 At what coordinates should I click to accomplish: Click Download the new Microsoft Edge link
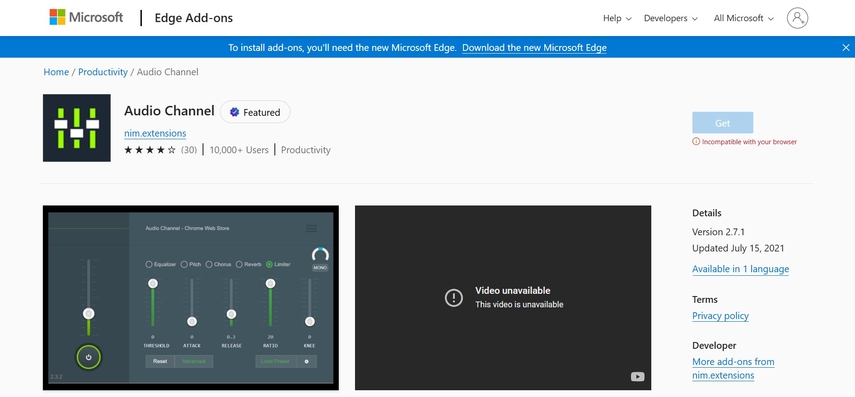[x=534, y=47]
